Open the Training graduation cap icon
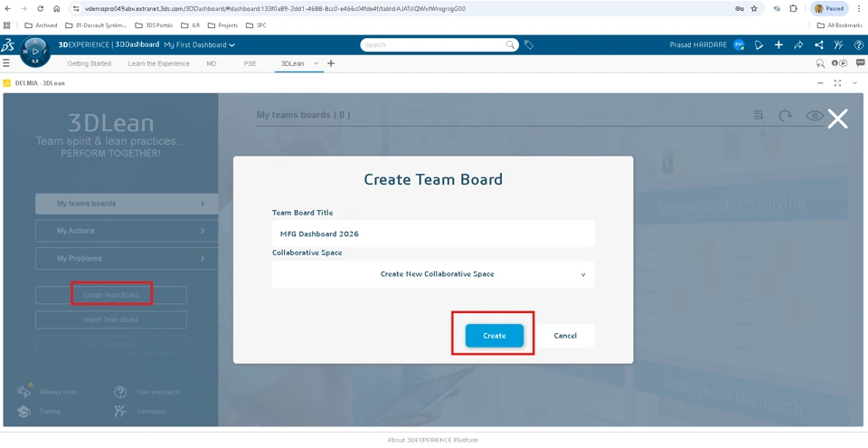868x448 pixels. click(24, 412)
